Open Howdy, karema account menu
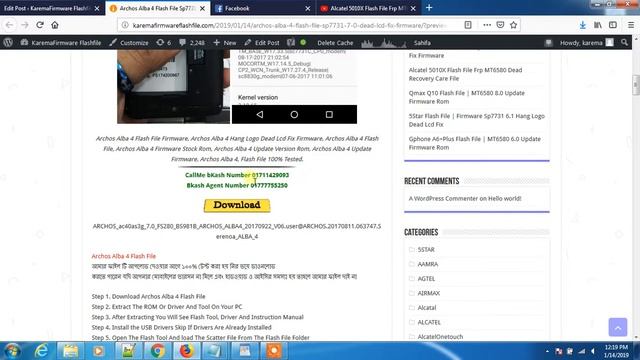Viewport: 640px width, 360px height. [x=586, y=42]
